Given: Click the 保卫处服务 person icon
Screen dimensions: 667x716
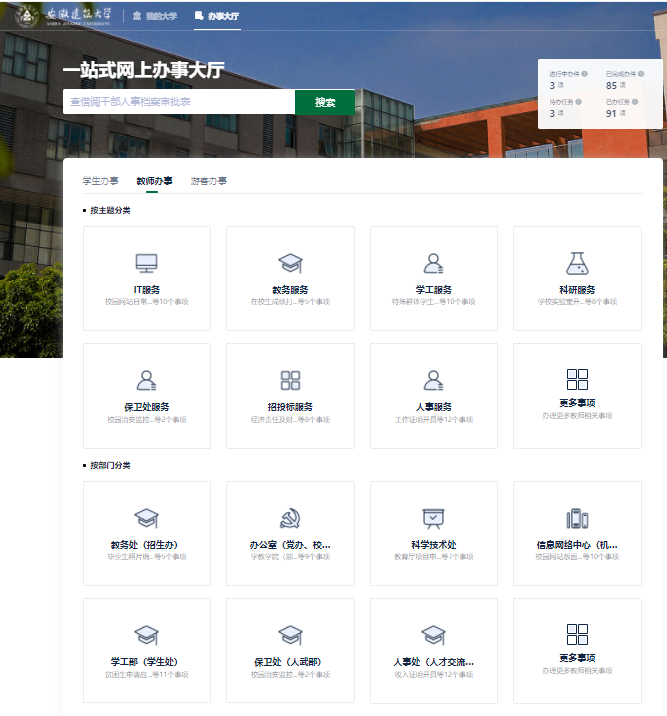Looking at the screenshot, I should 147,380.
